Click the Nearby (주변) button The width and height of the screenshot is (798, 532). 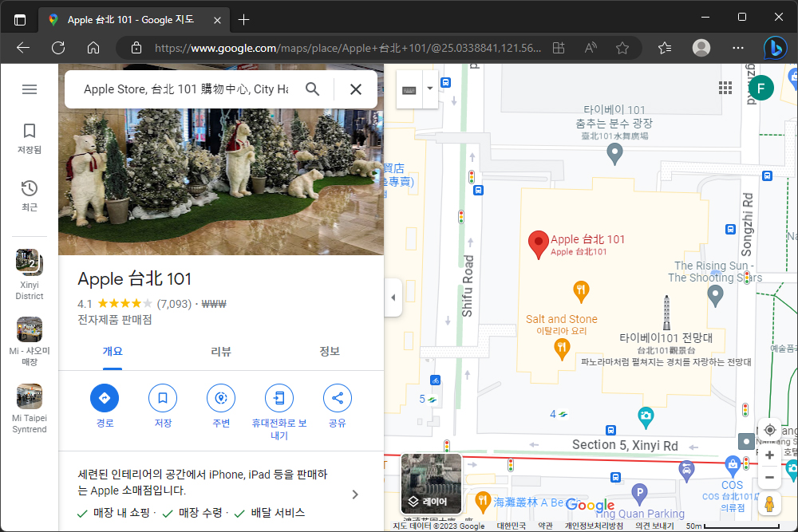(x=221, y=406)
